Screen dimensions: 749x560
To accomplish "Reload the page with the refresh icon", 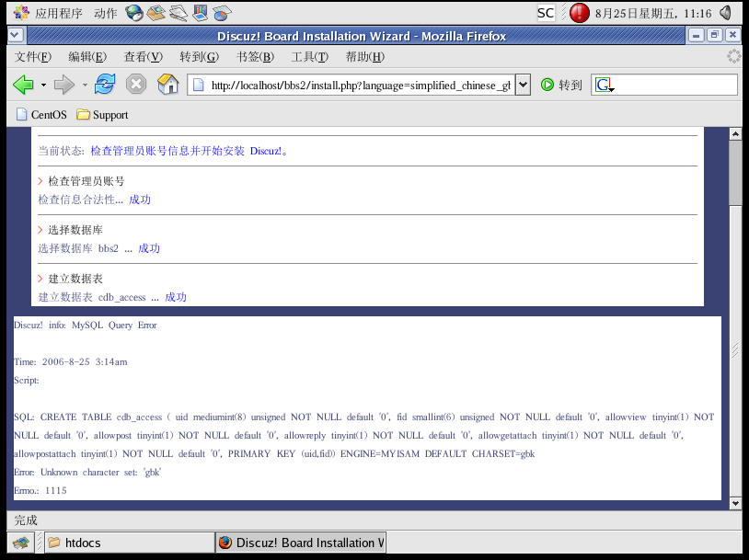I will [x=105, y=85].
